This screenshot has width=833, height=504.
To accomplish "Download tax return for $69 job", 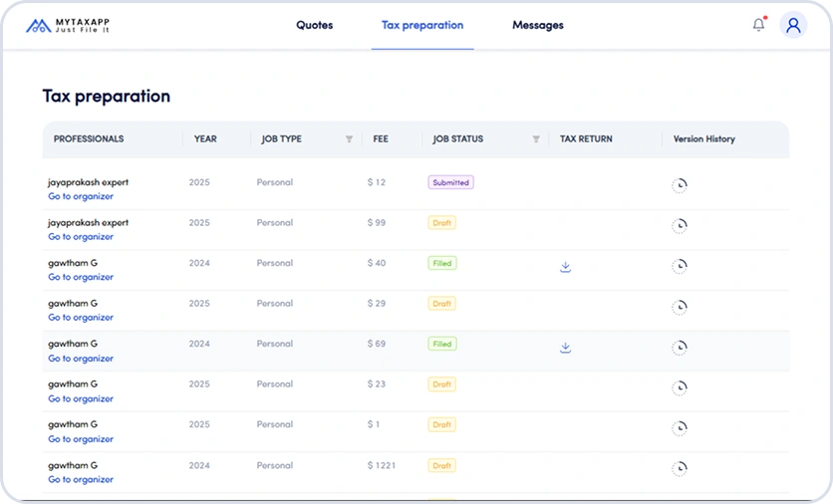I will [565, 348].
